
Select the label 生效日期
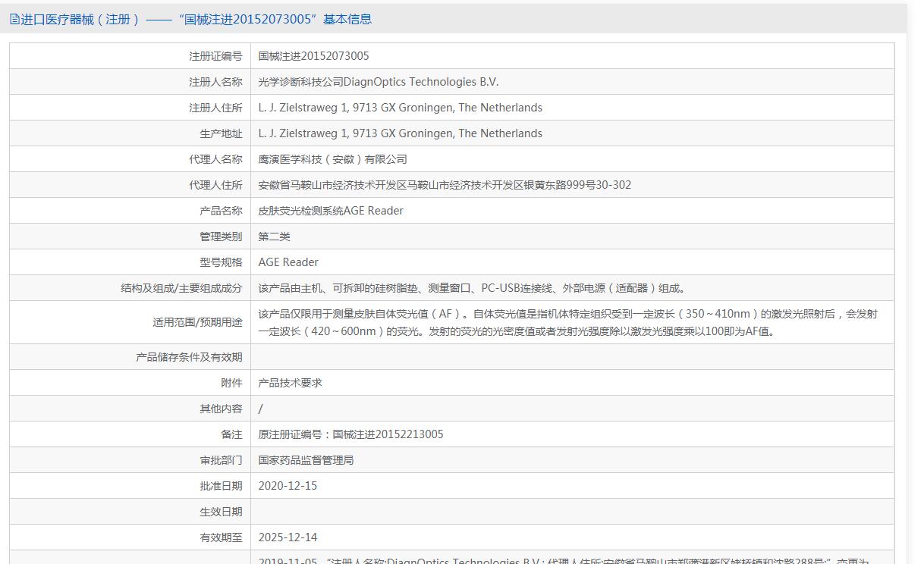(x=221, y=512)
